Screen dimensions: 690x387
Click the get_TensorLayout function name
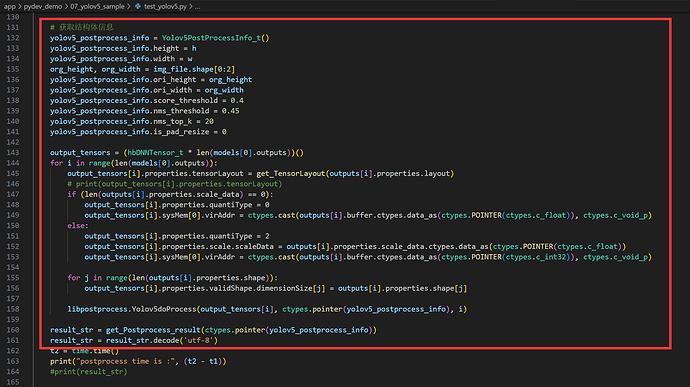pyautogui.click(x=290, y=173)
